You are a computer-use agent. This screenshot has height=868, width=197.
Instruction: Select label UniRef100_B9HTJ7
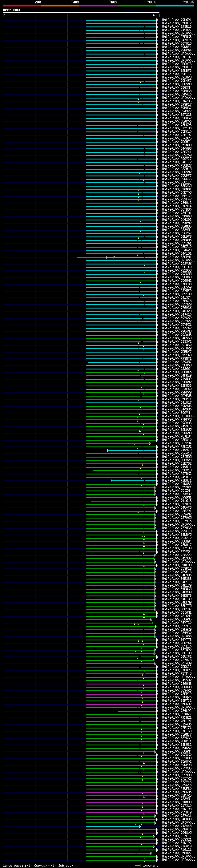[176, 74]
